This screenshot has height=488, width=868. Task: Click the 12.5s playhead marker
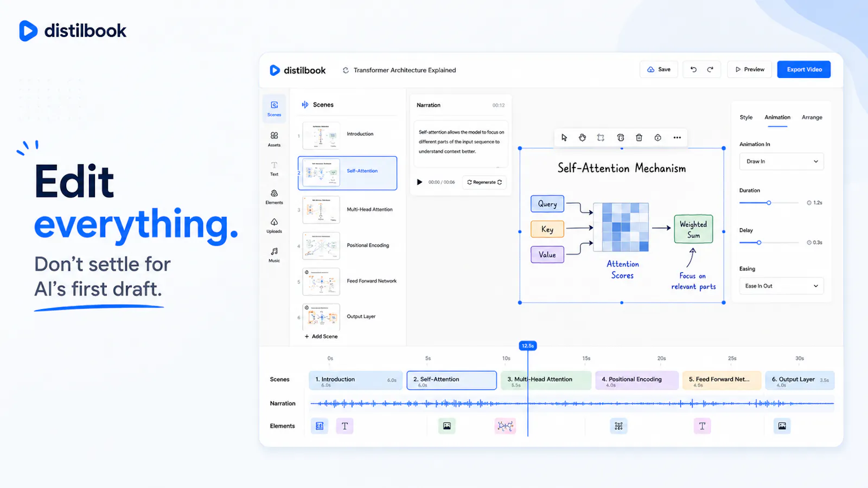[x=528, y=345]
